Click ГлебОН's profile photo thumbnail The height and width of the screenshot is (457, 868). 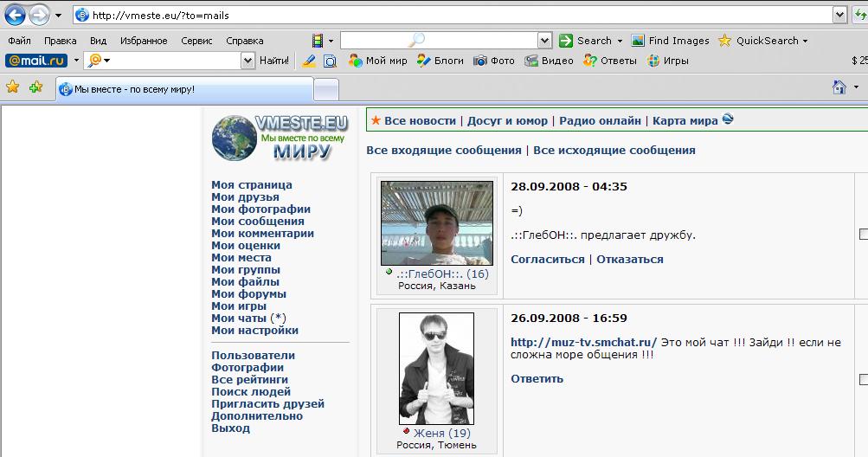(436, 222)
